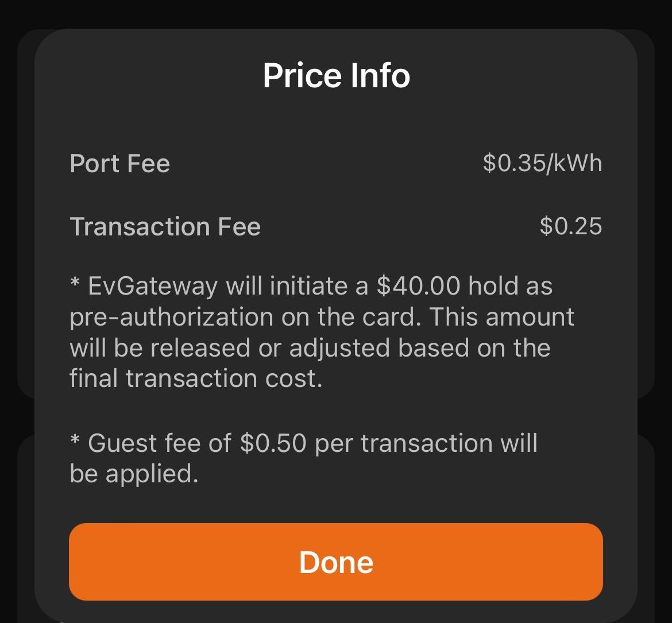Tap the $0.50 guest fee amount

pos(273,443)
